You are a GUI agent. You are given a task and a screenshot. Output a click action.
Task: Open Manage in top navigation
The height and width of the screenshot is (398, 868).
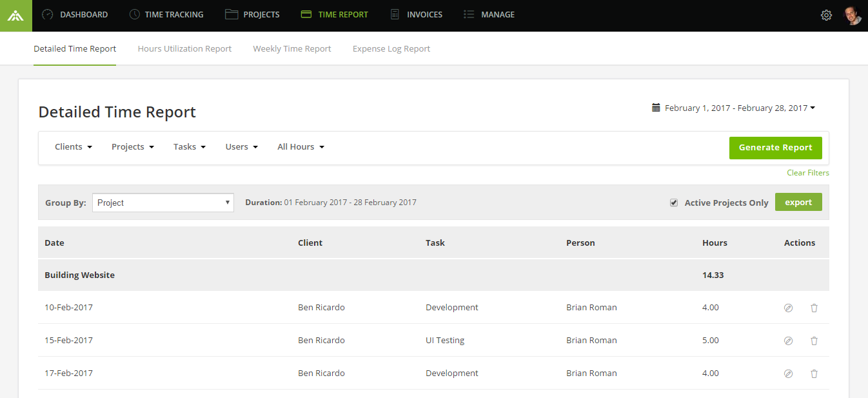[489, 14]
